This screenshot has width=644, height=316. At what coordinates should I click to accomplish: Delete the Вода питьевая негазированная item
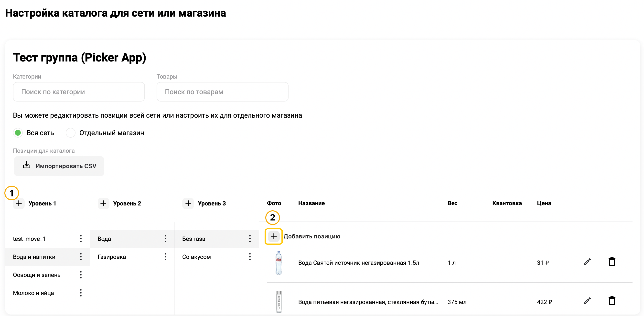tap(612, 301)
